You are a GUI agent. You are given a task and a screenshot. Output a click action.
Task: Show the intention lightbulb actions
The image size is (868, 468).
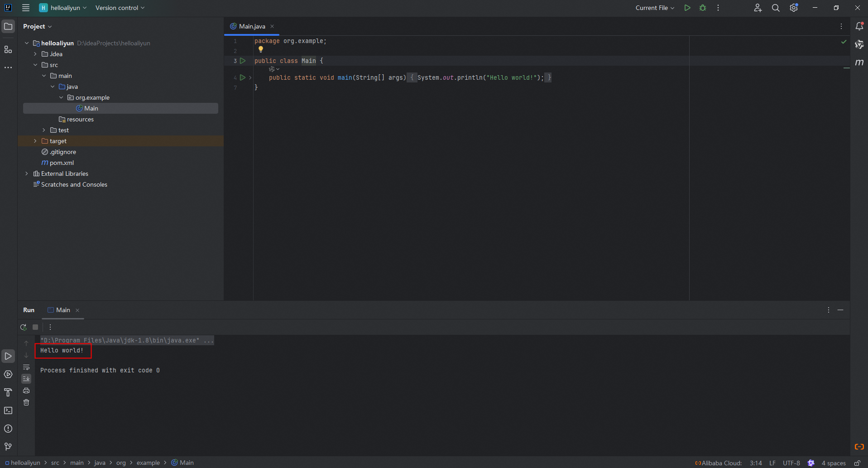pyautogui.click(x=261, y=50)
